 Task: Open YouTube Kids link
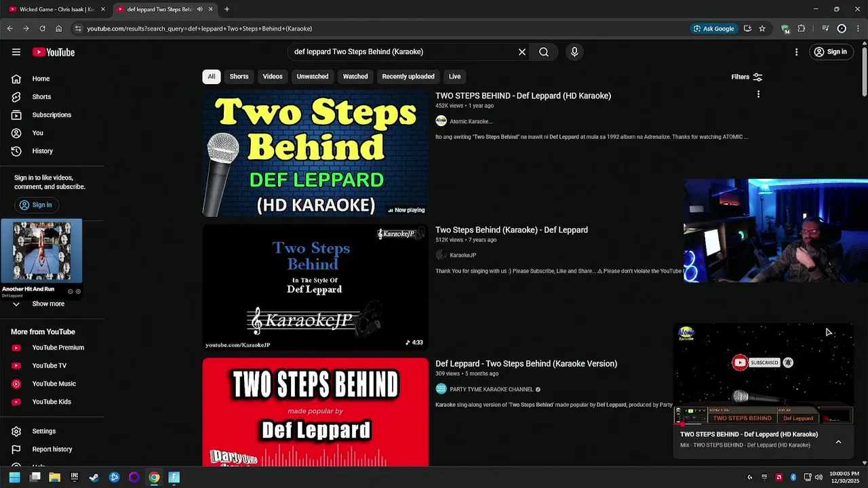coord(52,402)
